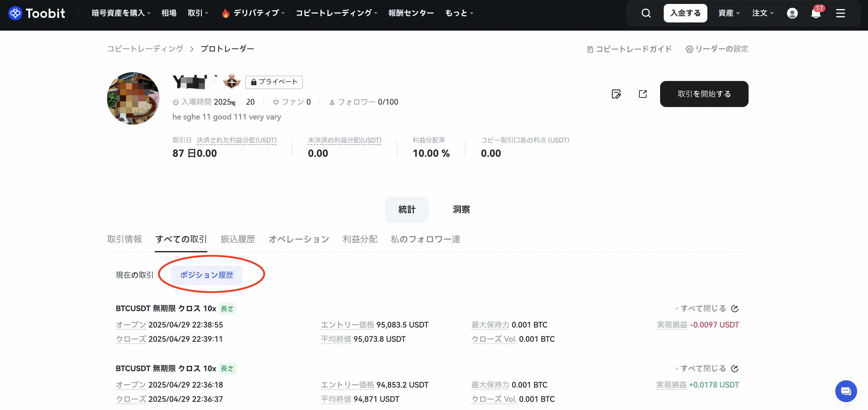Image resolution: width=868 pixels, height=410 pixels.
Task: Click share icon beside first すべて閉じる
Action: tap(735, 308)
